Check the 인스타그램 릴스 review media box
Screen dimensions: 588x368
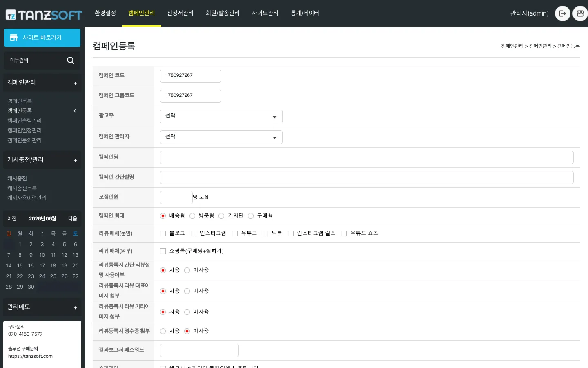[291, 233]
